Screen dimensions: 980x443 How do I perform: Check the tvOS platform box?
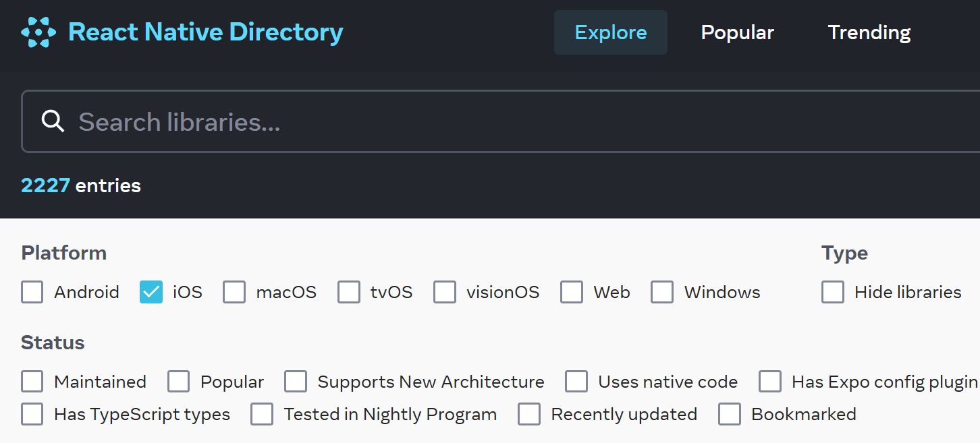pos(349,292)
